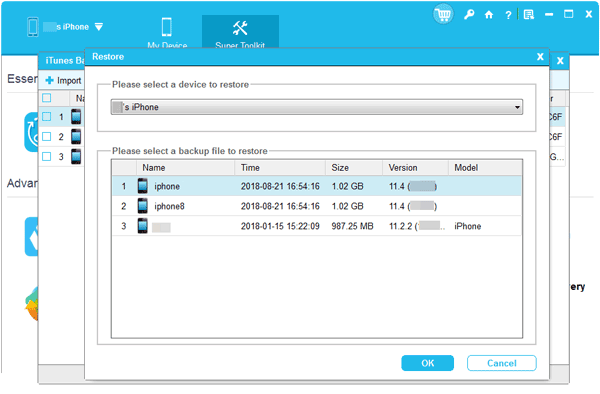The width and height of the screenshot is (600, 394).
Task: Sort backups by Version column
Action: coord(415,168)
